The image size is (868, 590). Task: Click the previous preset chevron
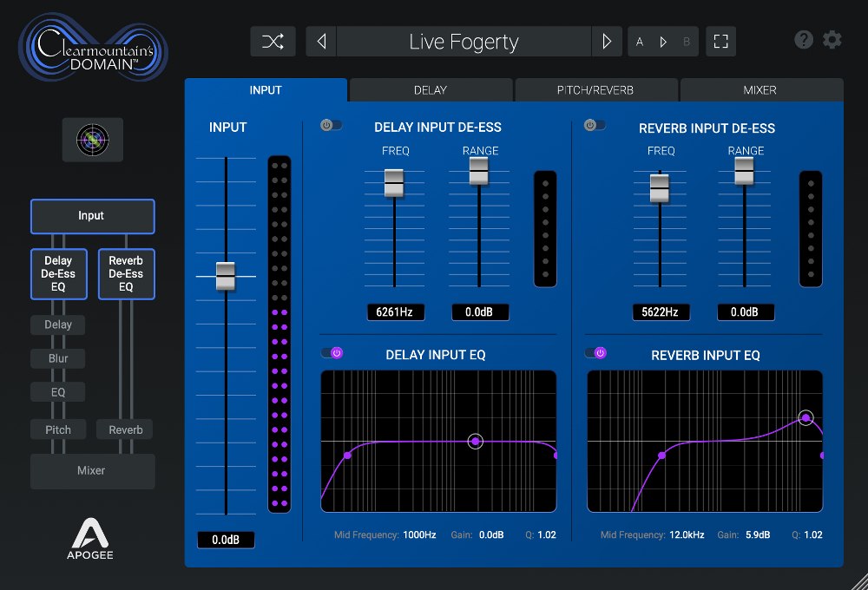point(320,41)
